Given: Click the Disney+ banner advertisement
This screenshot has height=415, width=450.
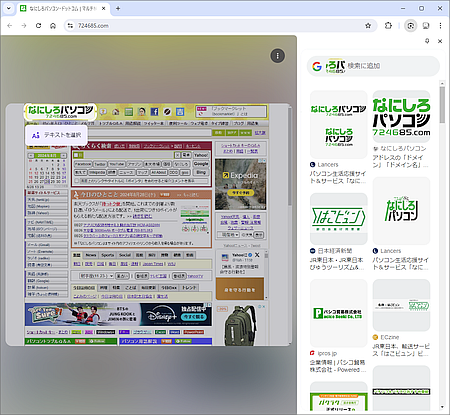Looking at the screenshot, I should coord(118,314).
